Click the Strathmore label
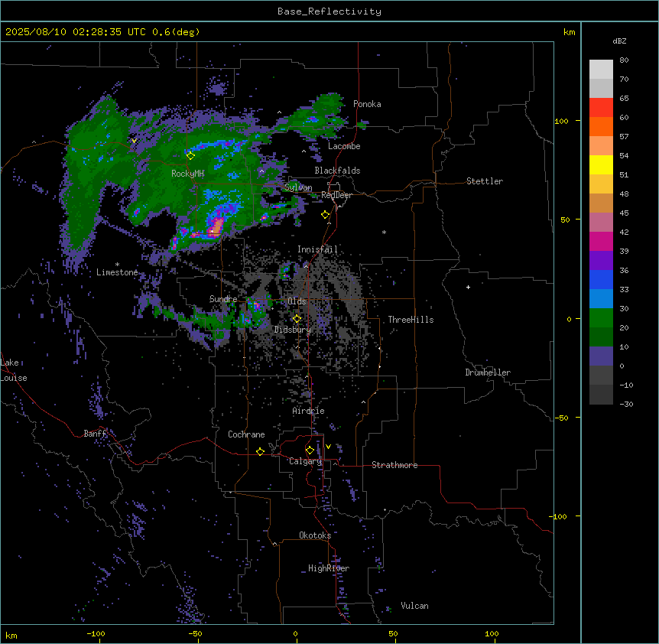Screen dimensions: 659x644 click(394, 465)
